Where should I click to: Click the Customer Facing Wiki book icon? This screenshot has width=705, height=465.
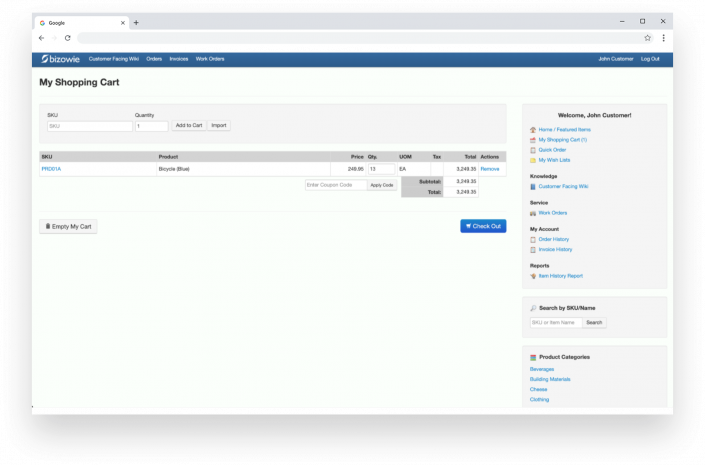tap(533, 187)
